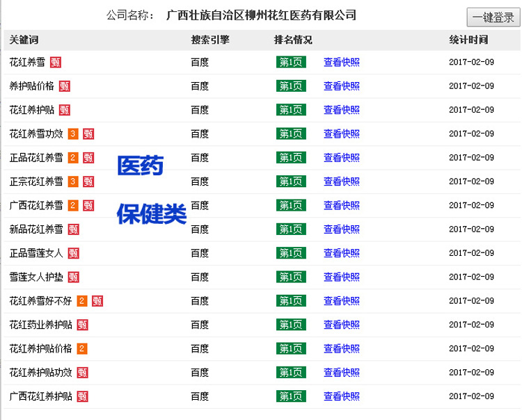Click date 2017-02-09 in 新品花红养雪 row
Screen dimensions: 522x420
coord(471,229)
